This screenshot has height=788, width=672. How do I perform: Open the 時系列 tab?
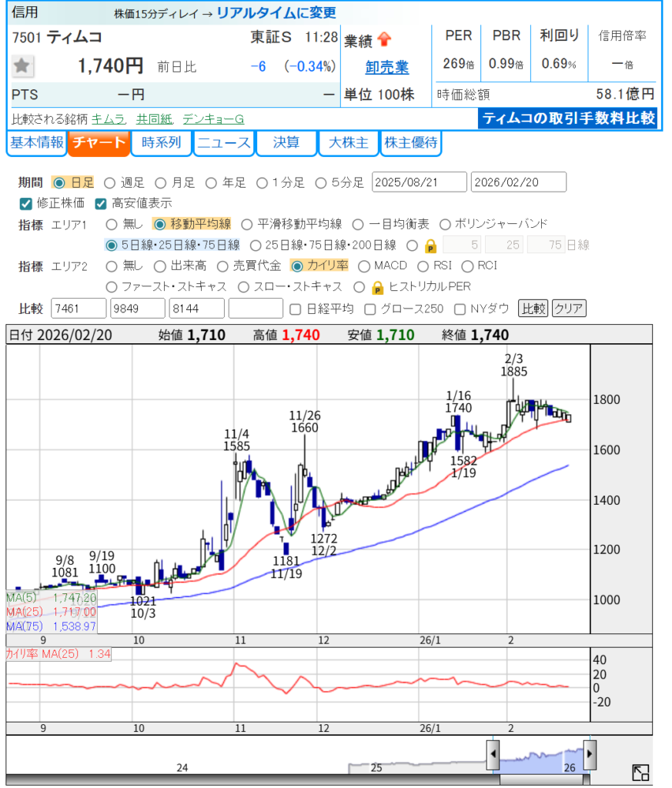[x=161, y=143]
